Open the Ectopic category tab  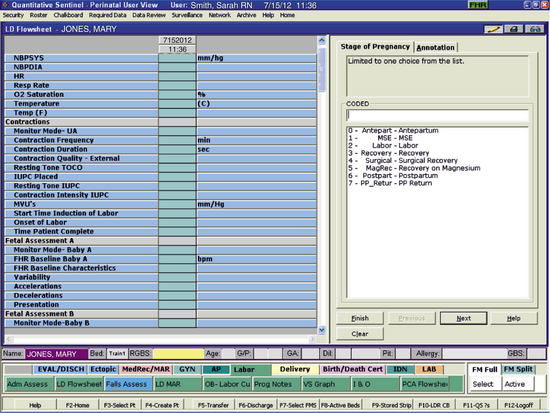point(103,369)
